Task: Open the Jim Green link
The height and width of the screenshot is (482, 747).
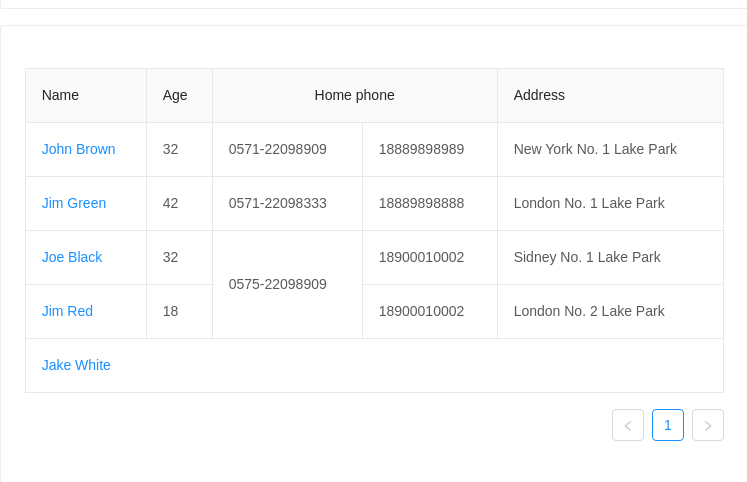Action: 74,203
